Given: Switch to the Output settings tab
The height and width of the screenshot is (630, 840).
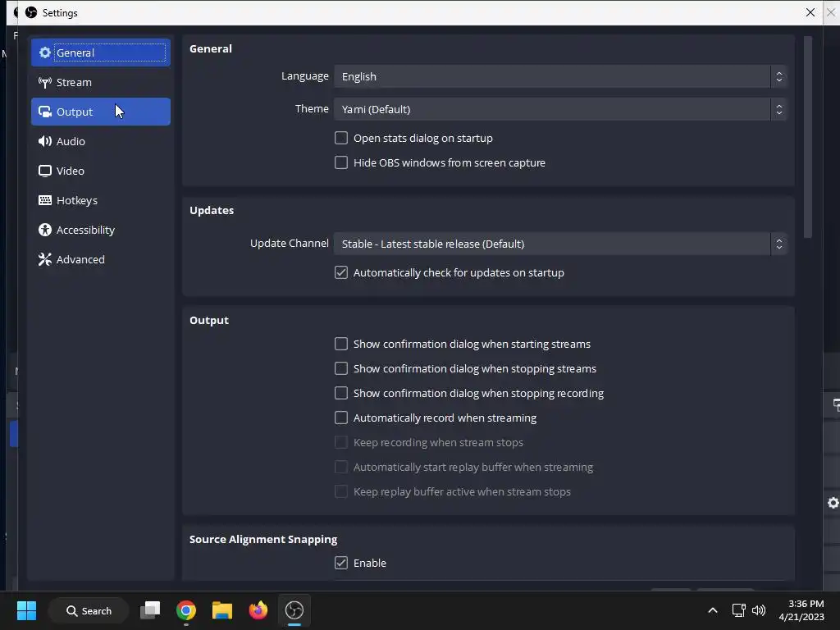Looking at the screenshot, I should (x=101, y=112).
